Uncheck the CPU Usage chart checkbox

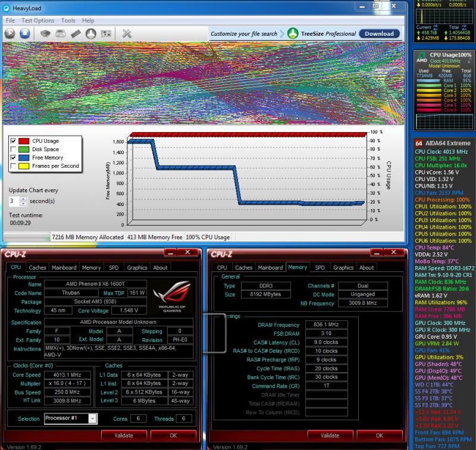pos(14,141)
